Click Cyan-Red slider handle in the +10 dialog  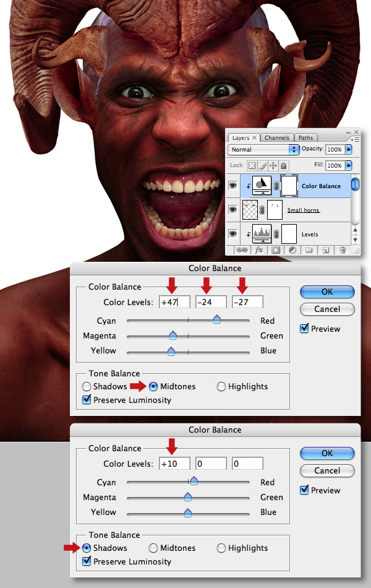(x=194, y=481)
